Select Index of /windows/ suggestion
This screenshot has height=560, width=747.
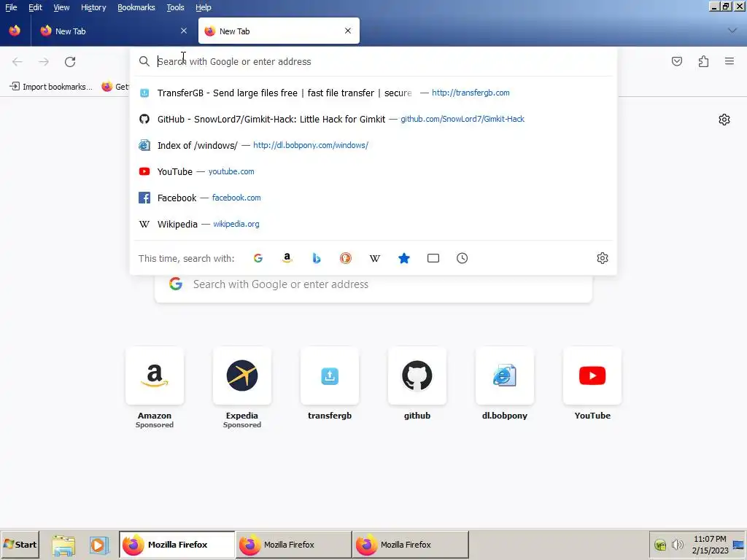click(x=373, y=145)
